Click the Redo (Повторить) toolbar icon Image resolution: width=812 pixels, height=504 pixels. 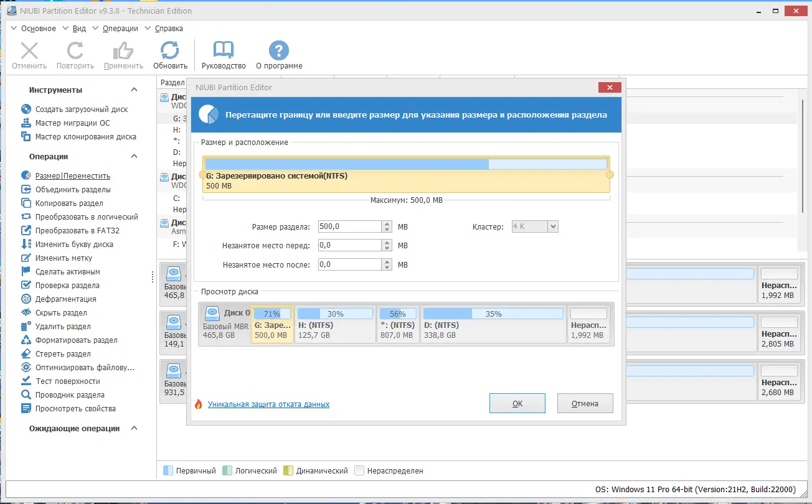pyautogui.click(x=75, y=50)
